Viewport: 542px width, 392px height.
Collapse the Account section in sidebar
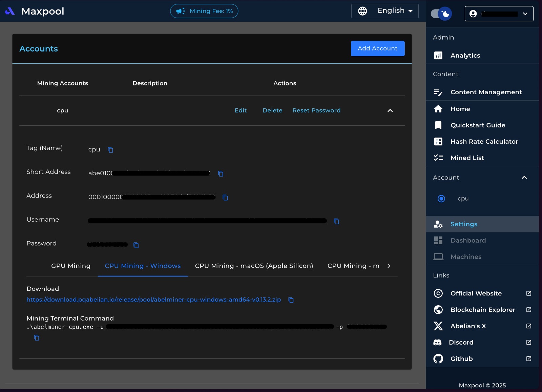click(524, 178)
